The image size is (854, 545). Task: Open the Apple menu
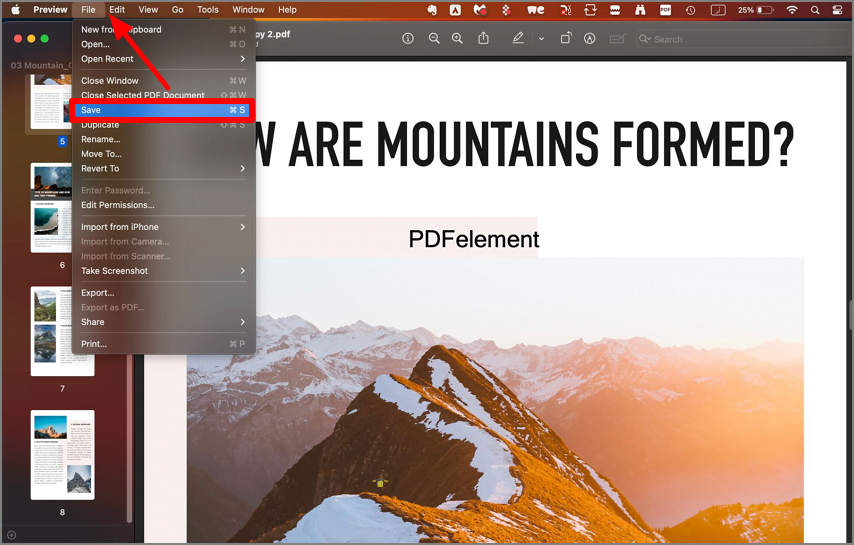tap(15, 10)
